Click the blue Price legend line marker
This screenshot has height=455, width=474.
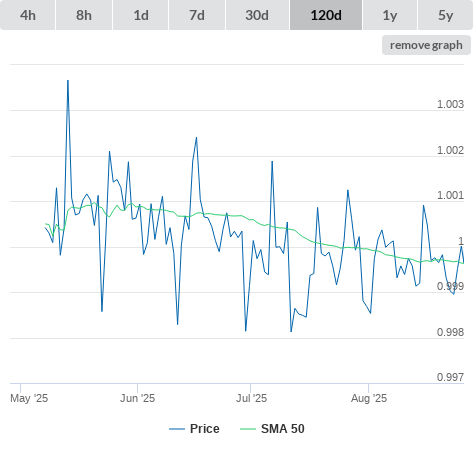click(177, 429)
